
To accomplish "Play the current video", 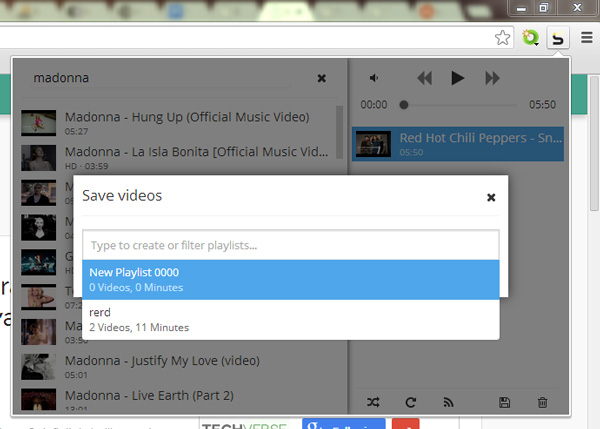I will tap(457, 78).
